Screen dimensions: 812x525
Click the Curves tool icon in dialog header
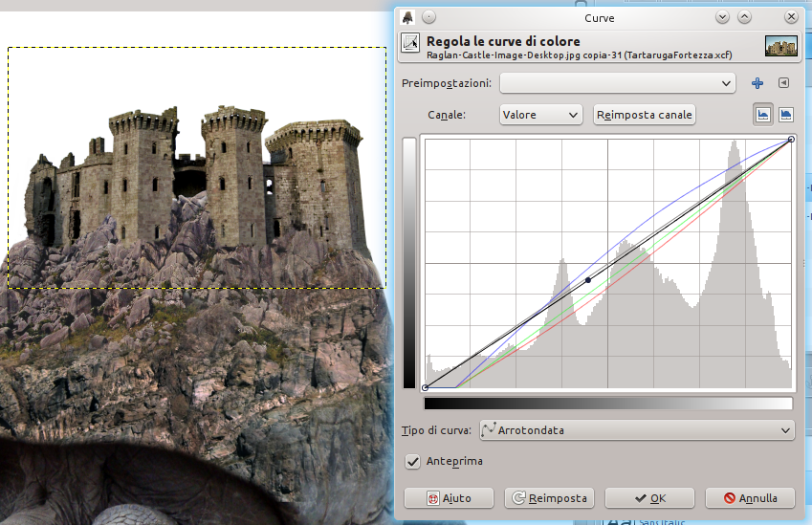coord(410,43)
